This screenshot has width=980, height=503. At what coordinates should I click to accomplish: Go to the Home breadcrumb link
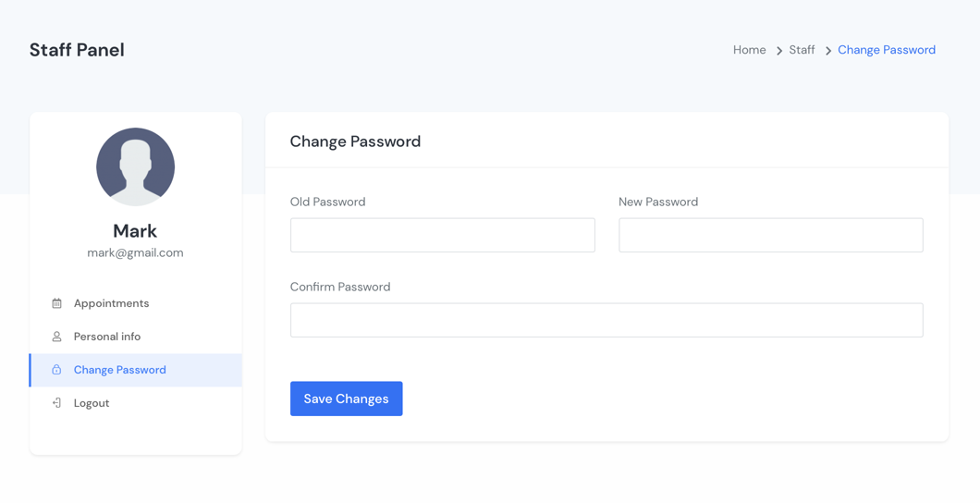750,50
